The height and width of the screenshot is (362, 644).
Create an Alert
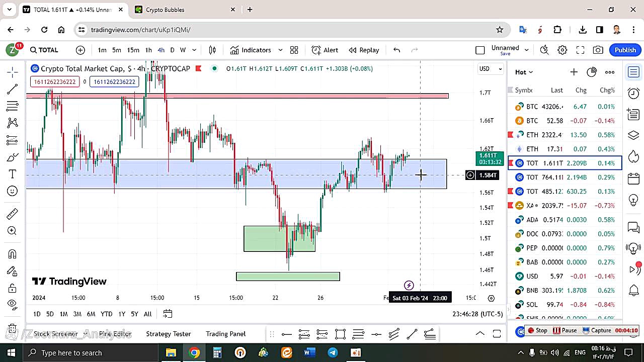[x=325, y=50]
